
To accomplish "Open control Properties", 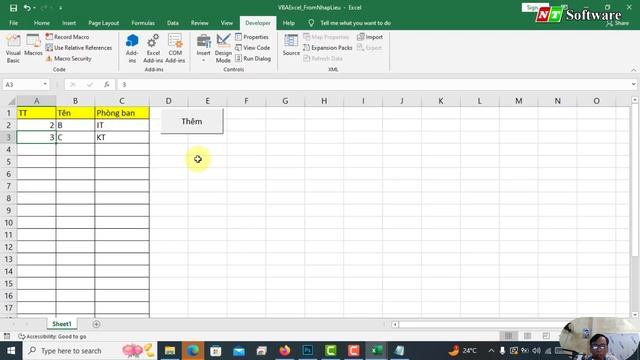I will [x=252, y=37].
